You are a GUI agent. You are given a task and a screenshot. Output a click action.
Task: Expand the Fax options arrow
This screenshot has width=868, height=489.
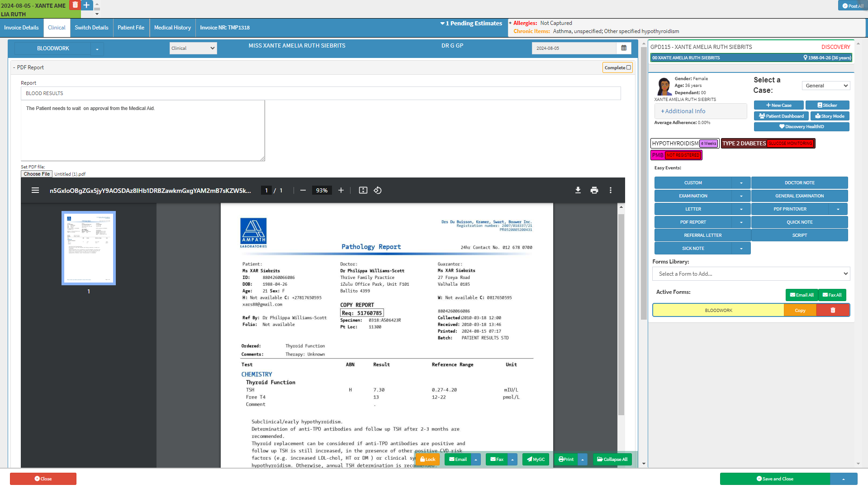coord(512,459)
